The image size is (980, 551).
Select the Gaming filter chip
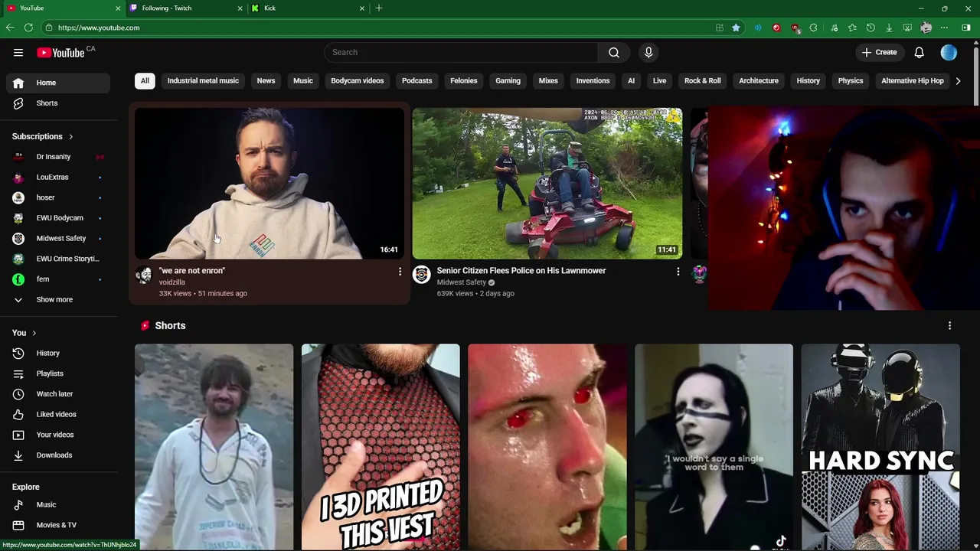point(508,80)
